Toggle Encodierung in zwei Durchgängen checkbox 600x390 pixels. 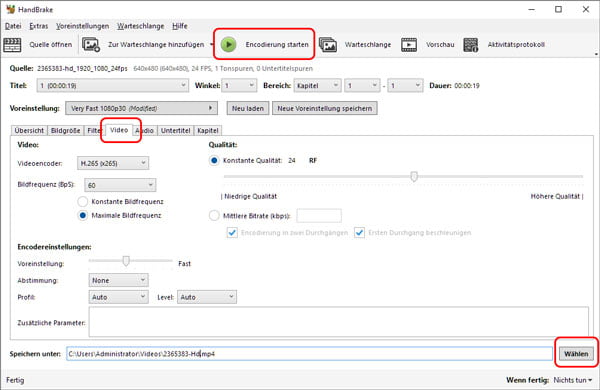coord(232,233)
